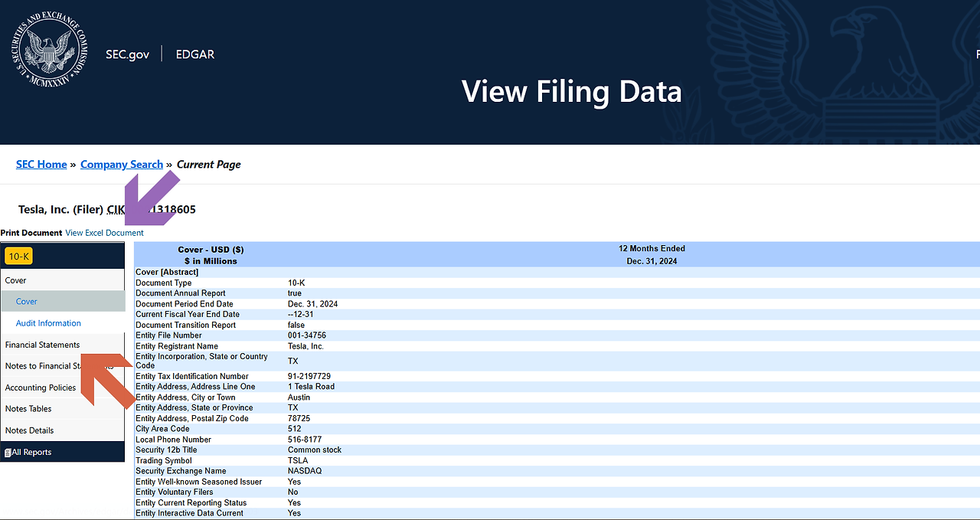Click the NASDAQ exchange value

coord(305,471)
